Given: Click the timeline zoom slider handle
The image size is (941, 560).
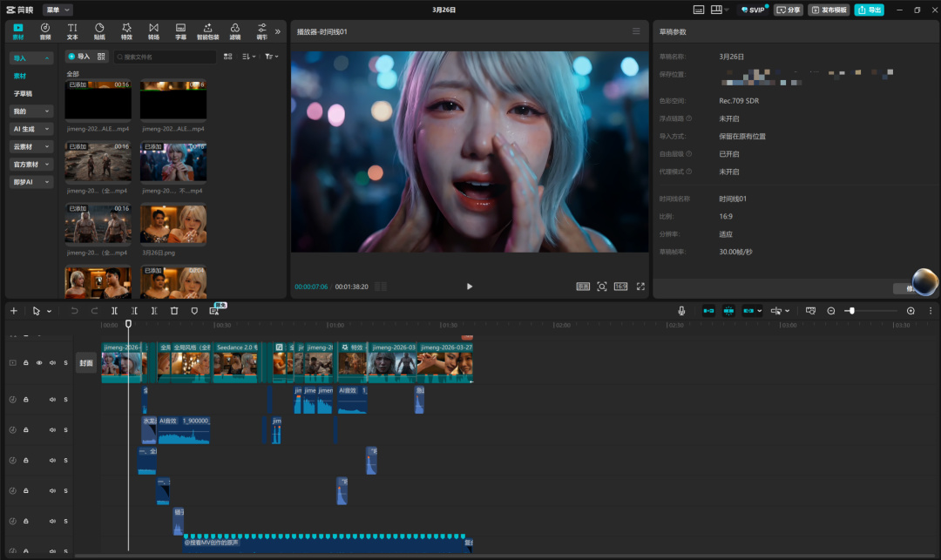Looking at the screenshot, I should point(851,311).
